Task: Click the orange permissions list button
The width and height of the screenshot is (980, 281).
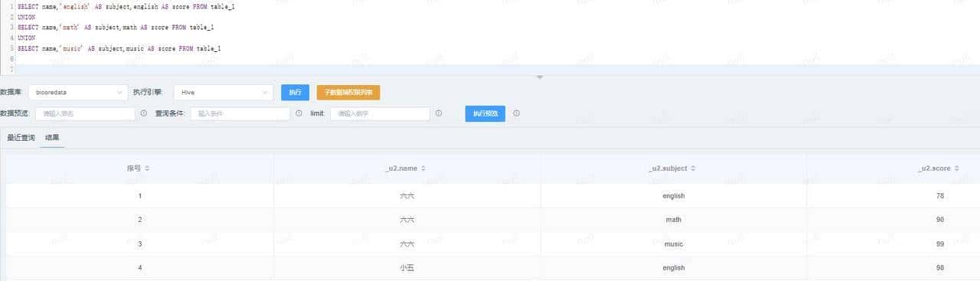Action: (x=348, y=92)
